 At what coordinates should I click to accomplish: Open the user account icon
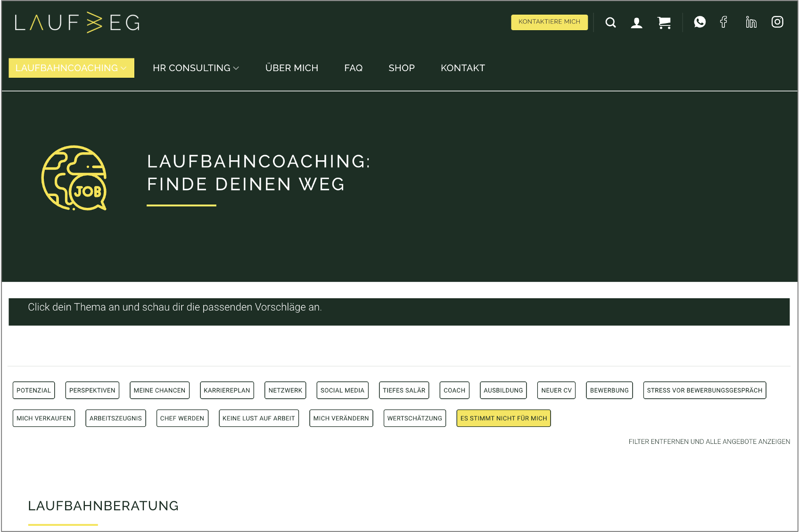(636, 23)
